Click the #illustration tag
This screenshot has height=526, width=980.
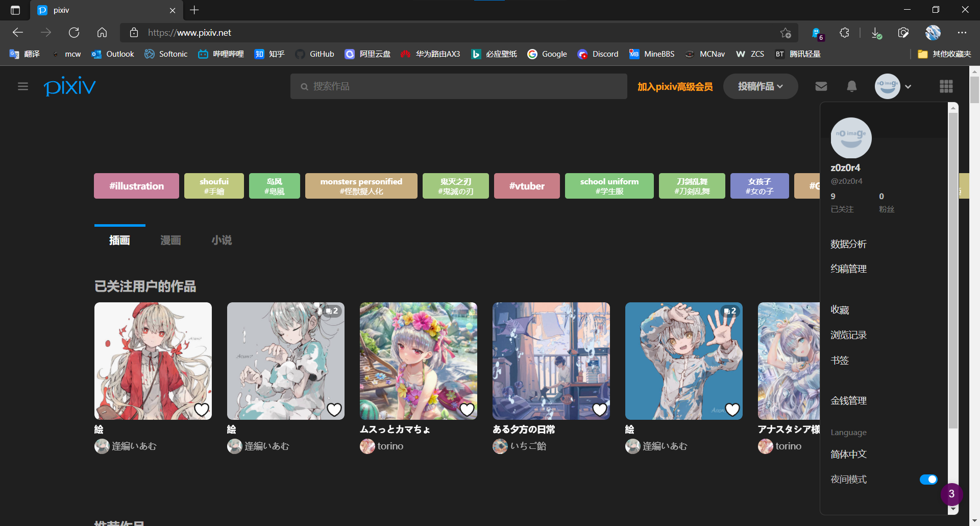coord(136,186)
